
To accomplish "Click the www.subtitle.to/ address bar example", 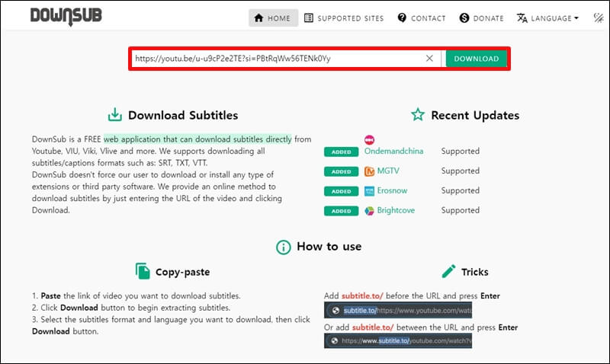I will coord(398,340).
